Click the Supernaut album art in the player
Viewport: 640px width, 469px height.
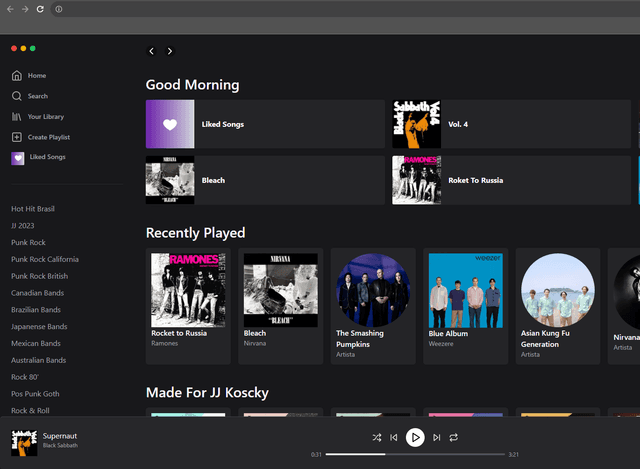coord(24,443)
